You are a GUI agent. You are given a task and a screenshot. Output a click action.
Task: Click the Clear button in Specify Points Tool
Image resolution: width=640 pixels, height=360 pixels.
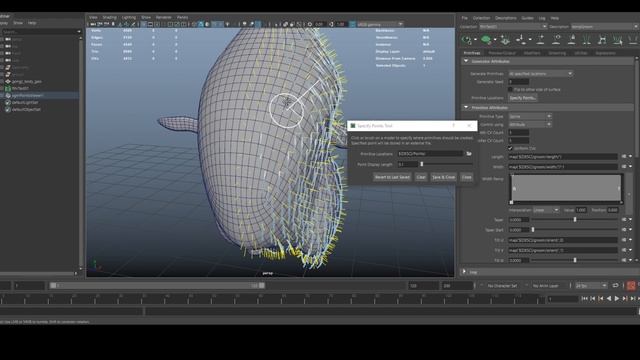[x=421, y=177]
